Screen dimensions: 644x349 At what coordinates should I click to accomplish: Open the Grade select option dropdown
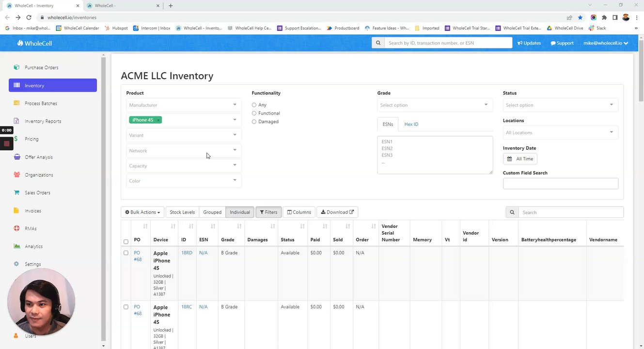pyautogui.click(x=435, y=105)
